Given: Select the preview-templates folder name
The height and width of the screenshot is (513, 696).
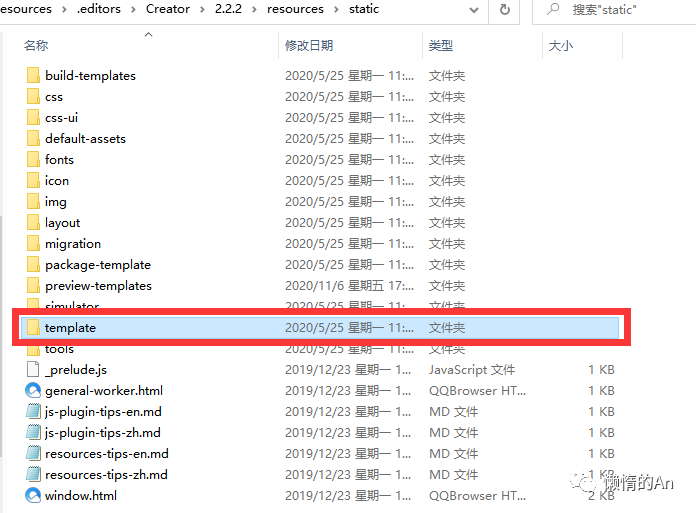Looking at the screenshot, I should click(99, 286).
